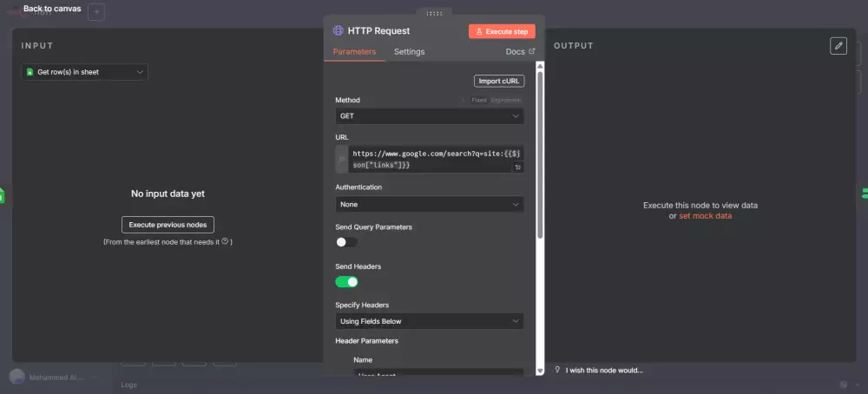Open 'Get row(s) in sheet' input selector
This screenshot has height=394, width=868.
85,72
